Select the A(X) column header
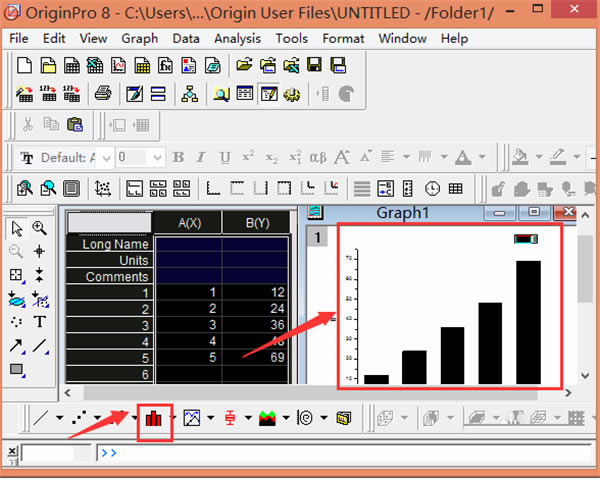 click(189, 223)
